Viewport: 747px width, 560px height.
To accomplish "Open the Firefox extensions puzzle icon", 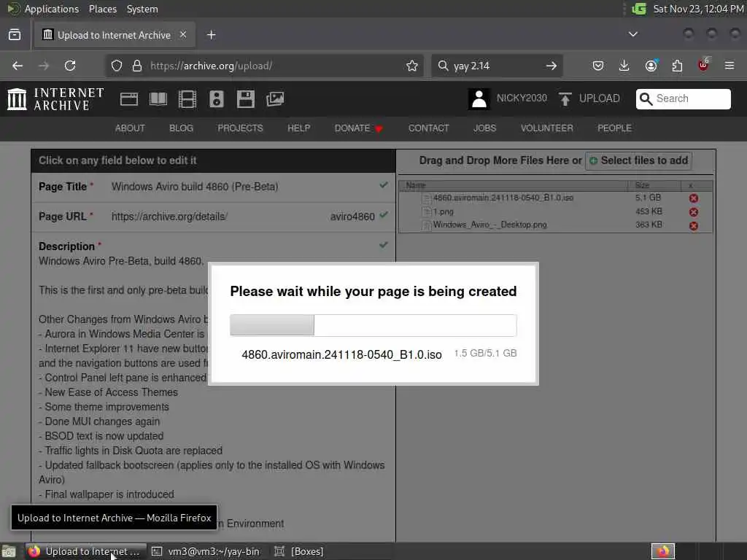I will pos(677,66).
